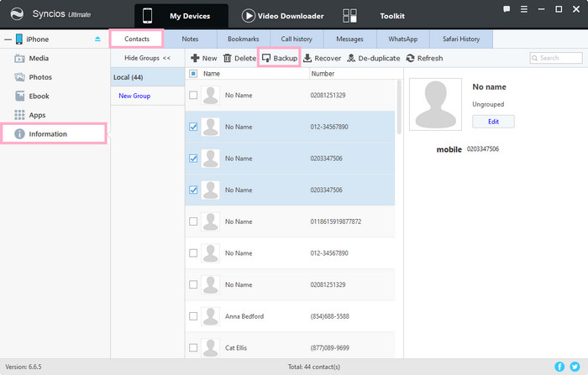Click Total: 44 contact(s) text
Image resolution: width=588 pixels, height=375 pixels.
tap(314, 367)
